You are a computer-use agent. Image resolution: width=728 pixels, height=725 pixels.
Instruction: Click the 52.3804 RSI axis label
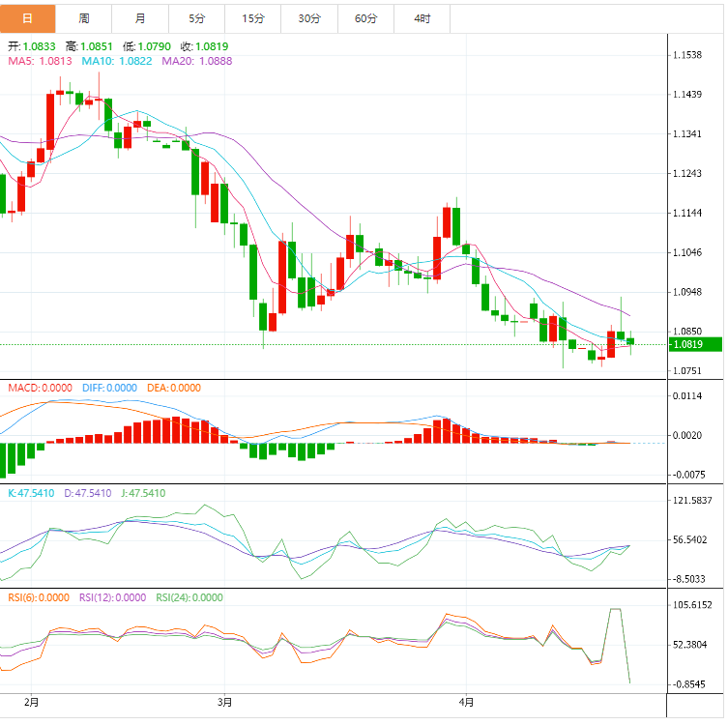point(690,645)
